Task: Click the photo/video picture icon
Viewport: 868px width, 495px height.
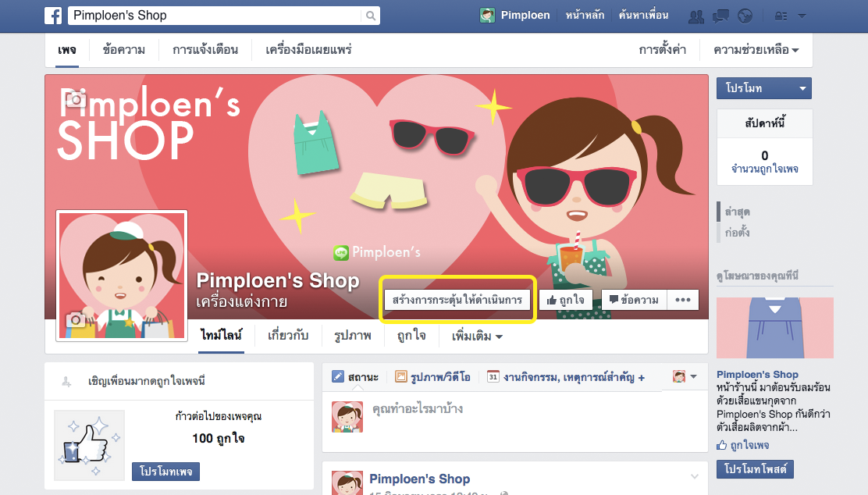Action: 400,376
